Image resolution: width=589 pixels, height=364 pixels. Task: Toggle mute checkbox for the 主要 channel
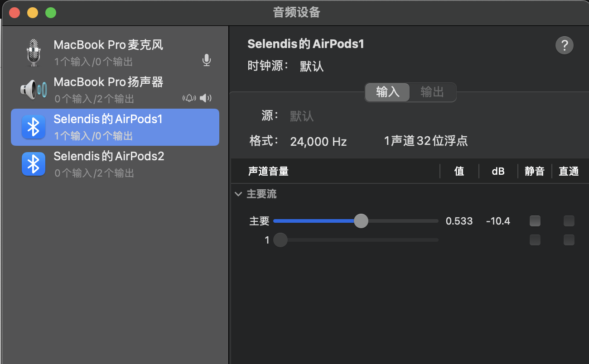(x=535, y=221)
